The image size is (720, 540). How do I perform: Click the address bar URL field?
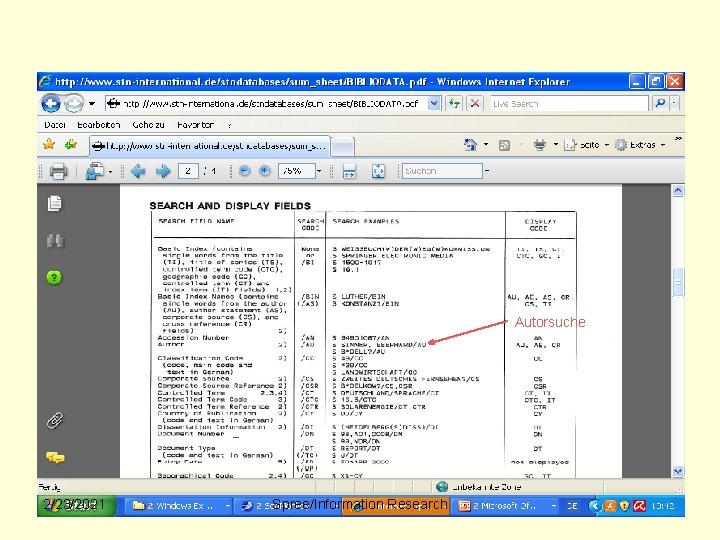coord(266,104)
